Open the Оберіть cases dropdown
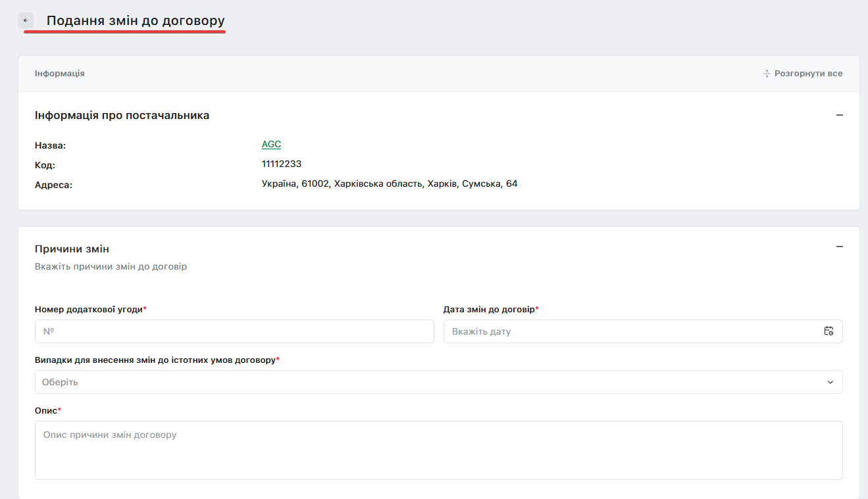This screenshot has height=499, width=868. click(x=438, y=382)
